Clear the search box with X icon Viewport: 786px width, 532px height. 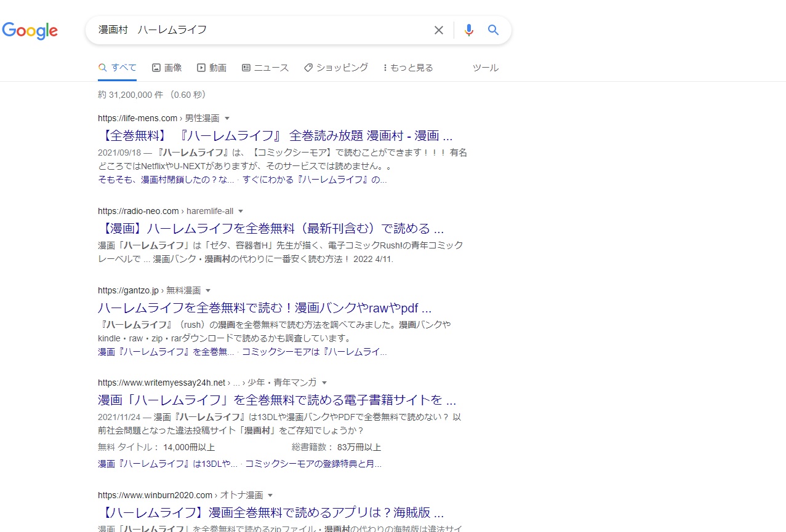pos(438,30)
